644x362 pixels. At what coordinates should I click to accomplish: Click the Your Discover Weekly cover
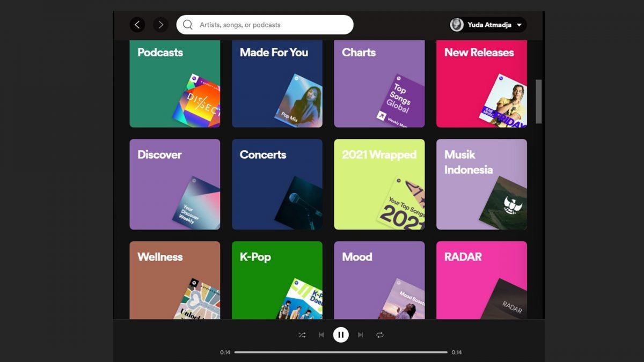[197, 204]
